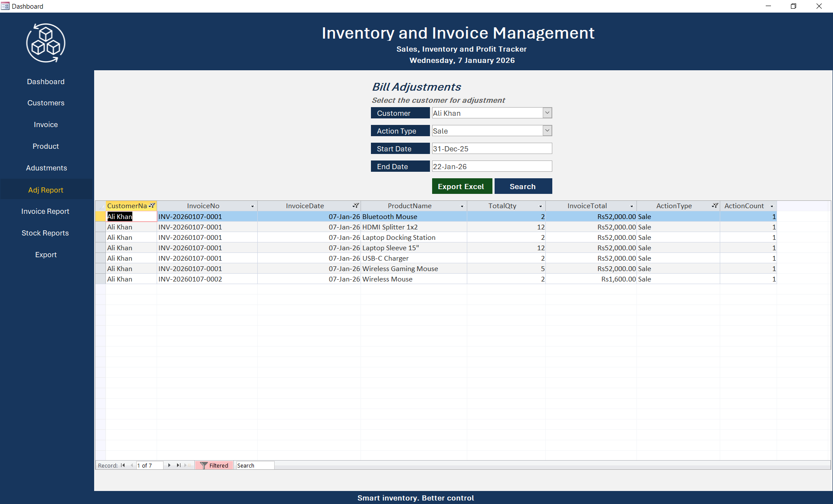Viewport: 833px width, 504px height.
Task: Click the Start Date field
Action: (492, 148)
